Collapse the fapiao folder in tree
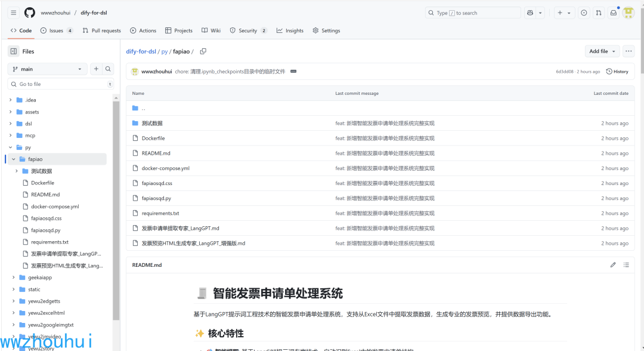This screenshot has height=351, width=644. click(14, 159)
